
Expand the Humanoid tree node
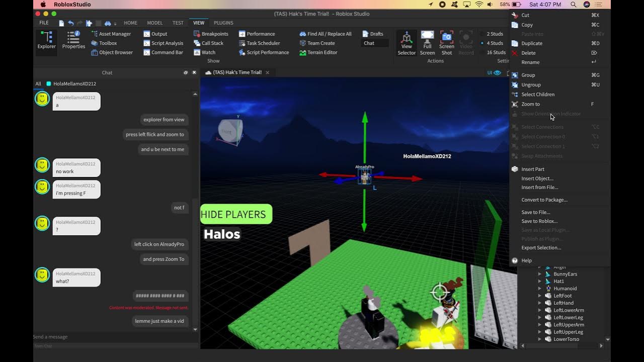540,289
